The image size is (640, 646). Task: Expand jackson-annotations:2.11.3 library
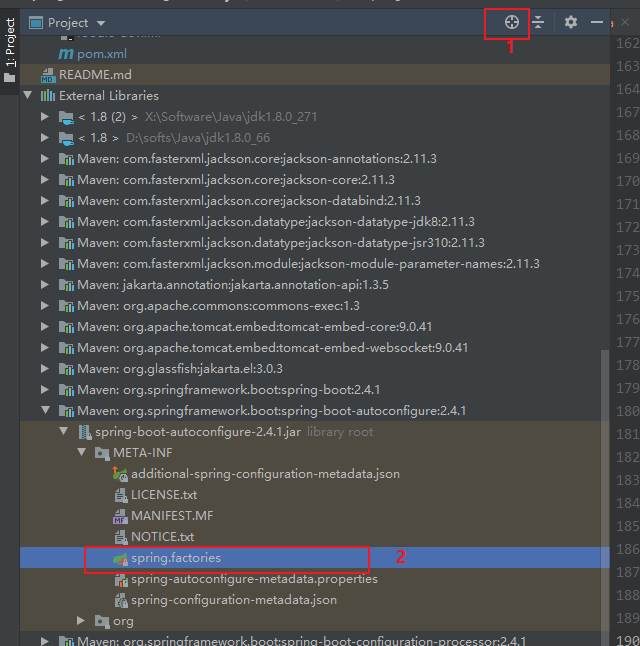pos(45,159)
